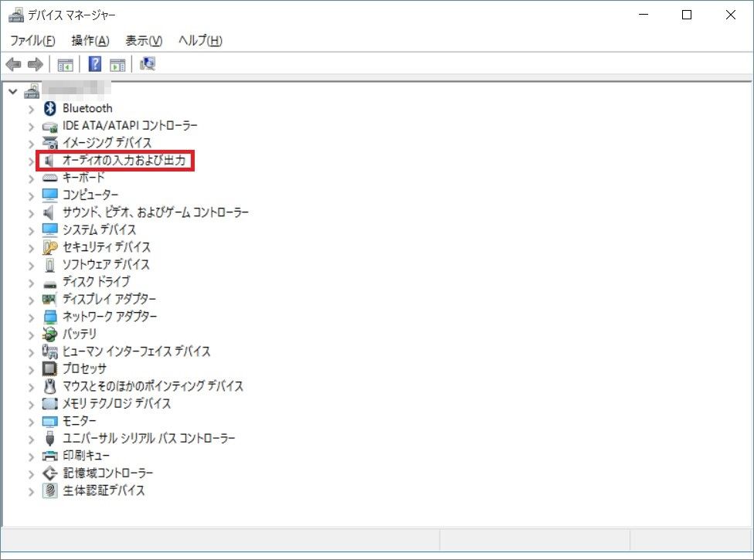The image size is (754, 560).
Task: Expand the ディスプレイ アダプター category
Action: pos(31,300)
